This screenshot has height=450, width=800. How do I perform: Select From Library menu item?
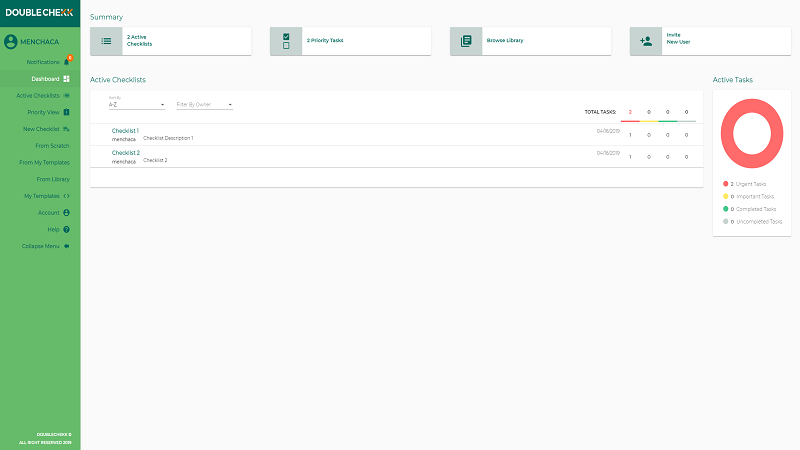53,179
